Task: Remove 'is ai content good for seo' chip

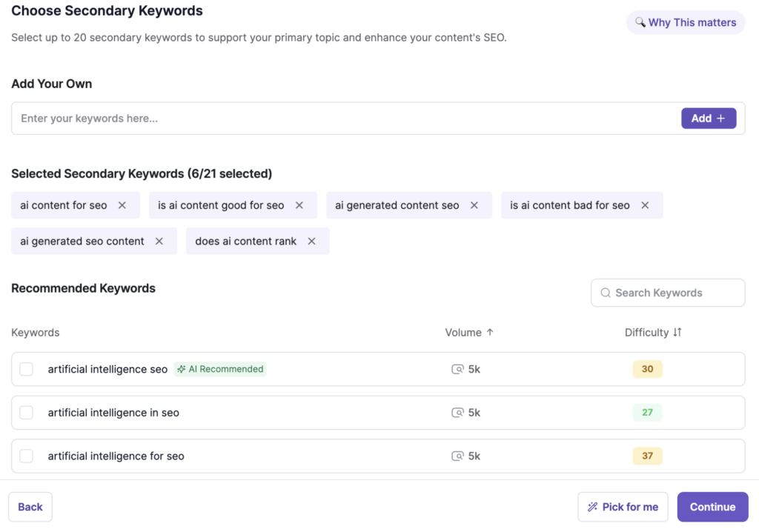Action: pos(299,205)
